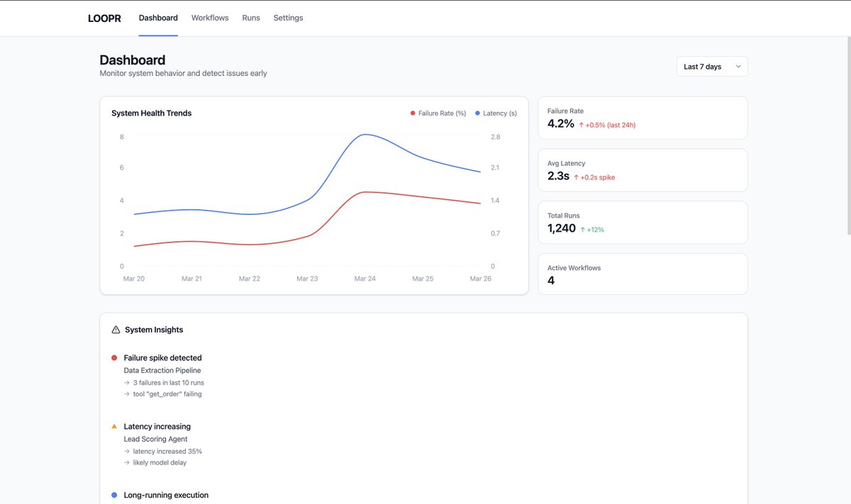Click the arrow before 3 failures in last 10 runs
This screenshot has height=504, width=851.
pyautogui.click(x=127, y=383)
